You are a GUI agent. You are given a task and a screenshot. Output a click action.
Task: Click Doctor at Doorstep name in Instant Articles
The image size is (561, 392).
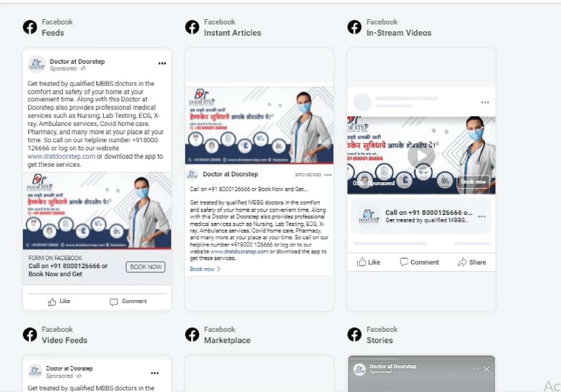click(x=230, y=174)
